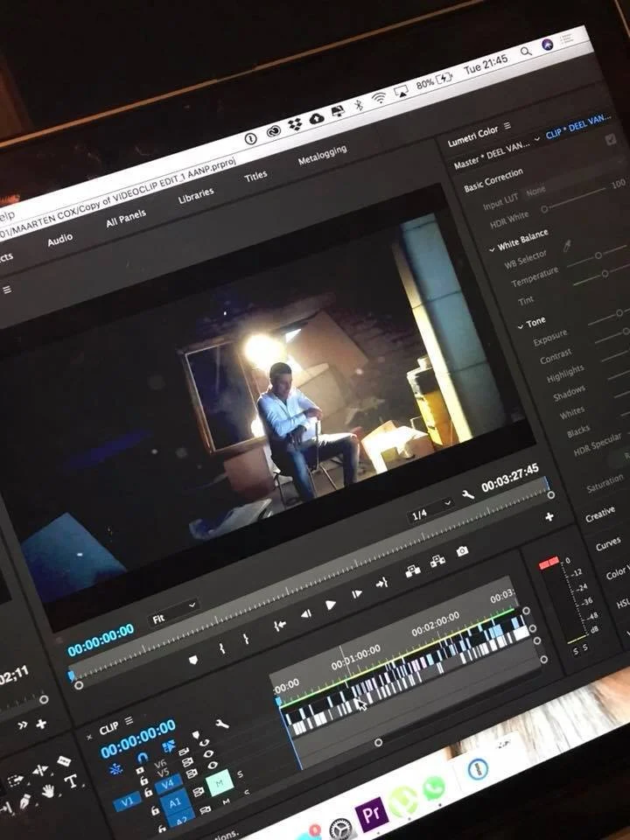Open the Program monitor button editor plus
Viewport: 630px width, 840px height.
[549, 516]
